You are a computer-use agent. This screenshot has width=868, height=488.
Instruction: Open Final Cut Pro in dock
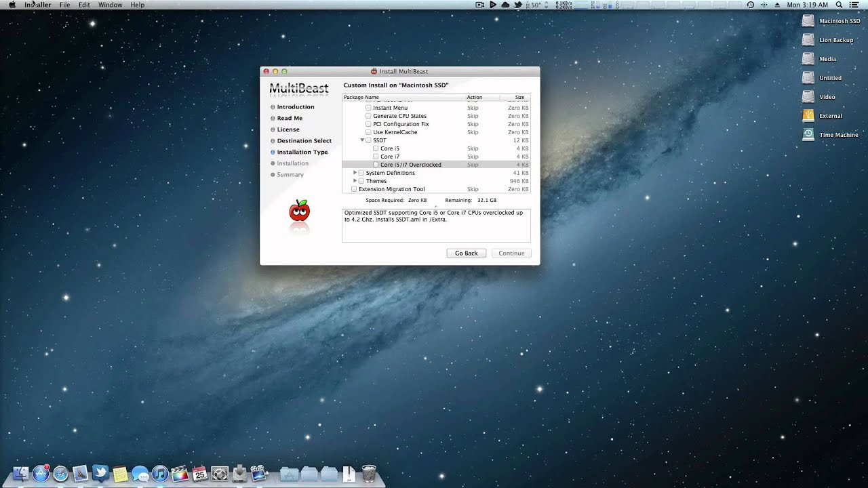click(x=180, y=473)
